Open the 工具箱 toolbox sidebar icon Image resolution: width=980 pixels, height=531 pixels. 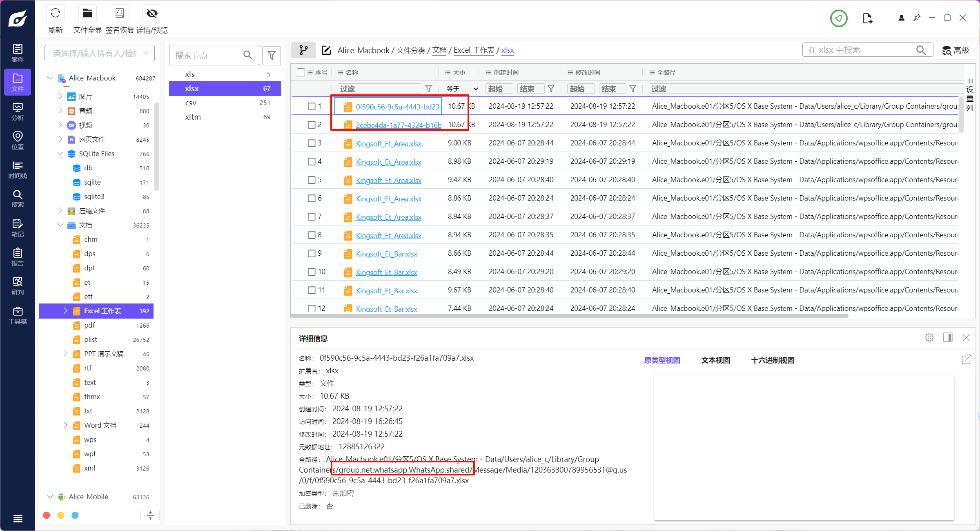(18, 315)
